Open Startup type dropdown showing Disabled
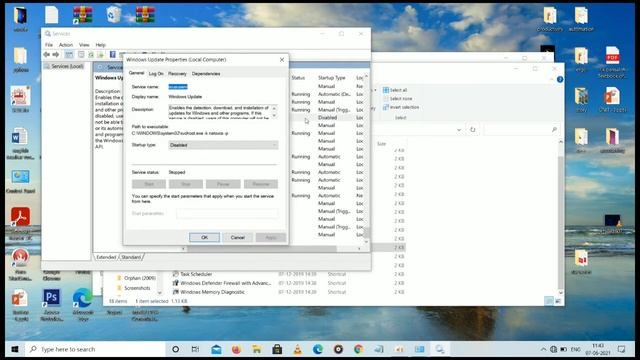Screen dimensions: 640x360 [223, 145]
